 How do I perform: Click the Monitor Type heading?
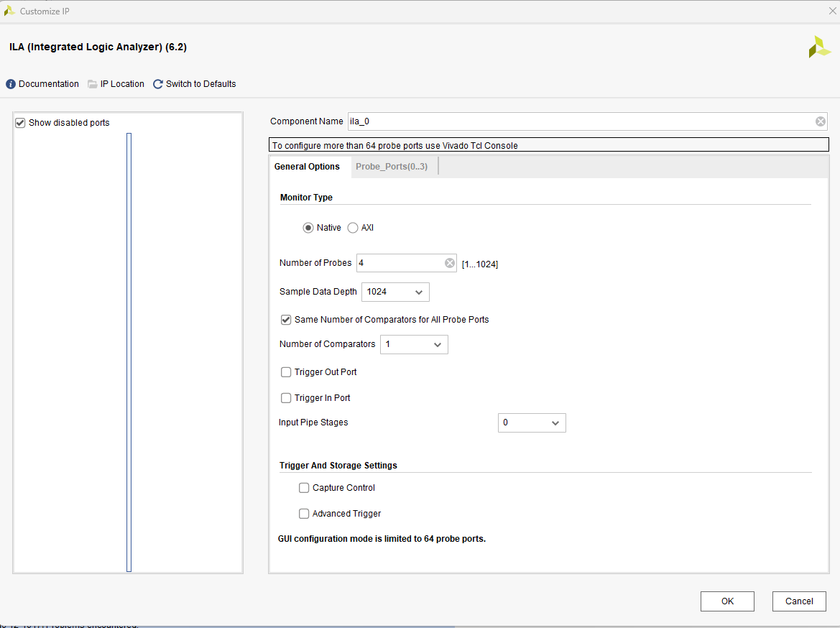pyautogui.click(x=306, y=198)
